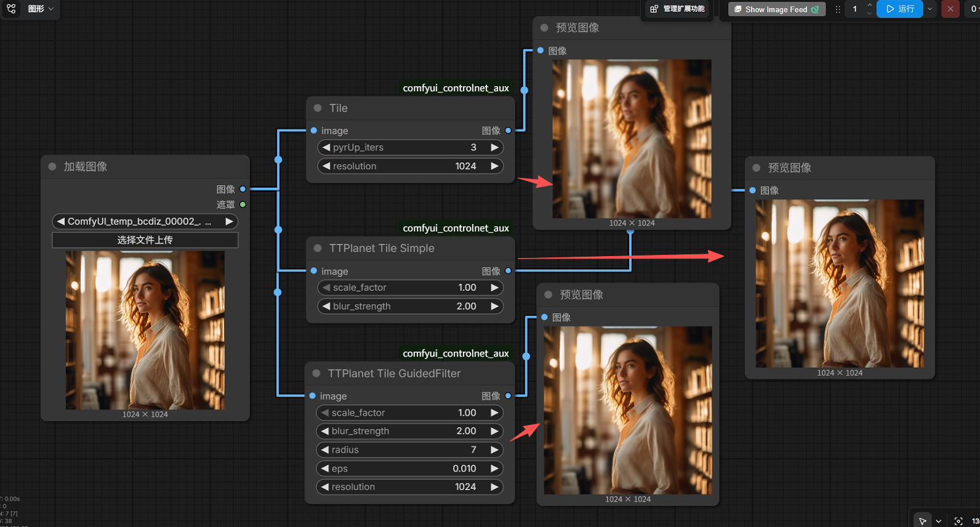Collapse the Tile node via its title dot
The height and width of the screenshot is (527, 980).
click(x=318, y=108)
